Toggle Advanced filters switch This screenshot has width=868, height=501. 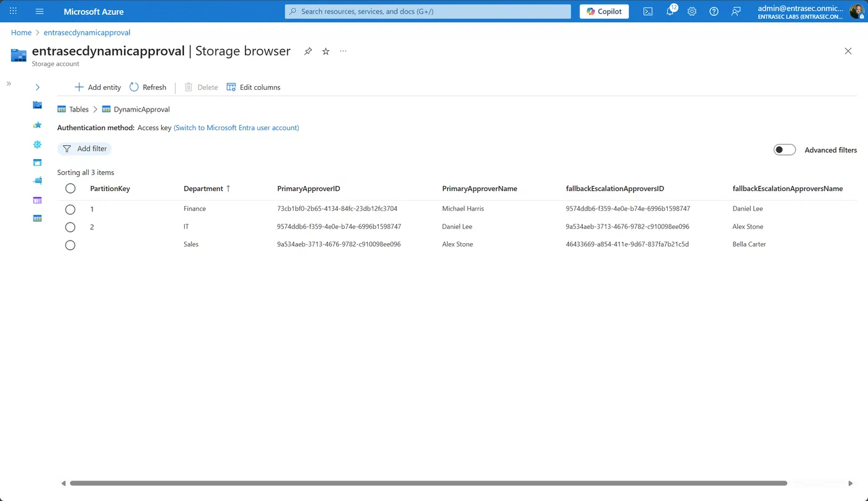[784, 149]
